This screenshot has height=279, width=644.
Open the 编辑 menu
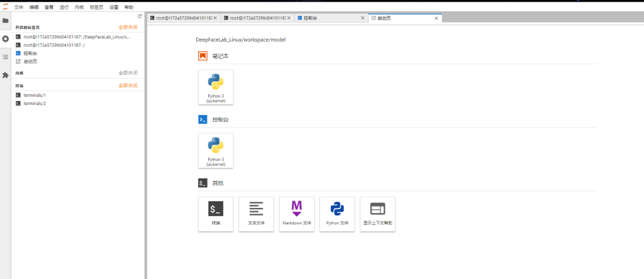pyautogui.click(x=34, y=8)
